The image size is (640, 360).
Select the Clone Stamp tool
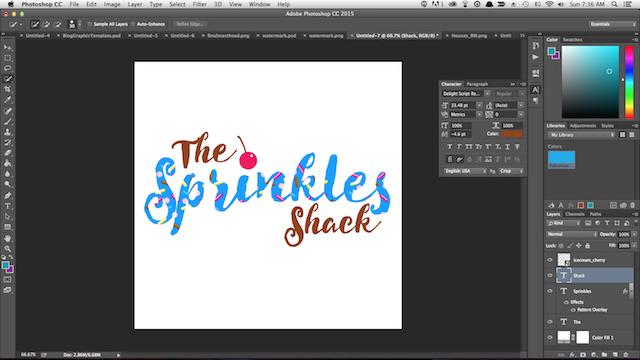click(x=7, y=132)
